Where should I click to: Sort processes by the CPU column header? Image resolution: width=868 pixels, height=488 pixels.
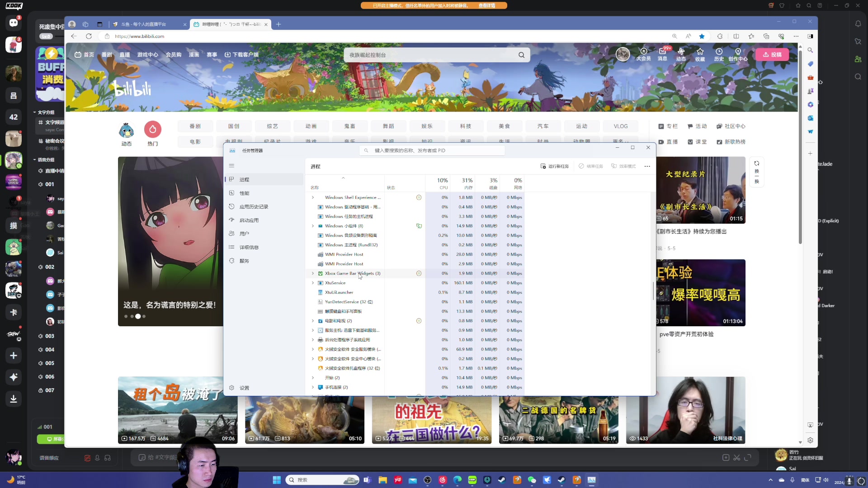[x=438, y=183]
